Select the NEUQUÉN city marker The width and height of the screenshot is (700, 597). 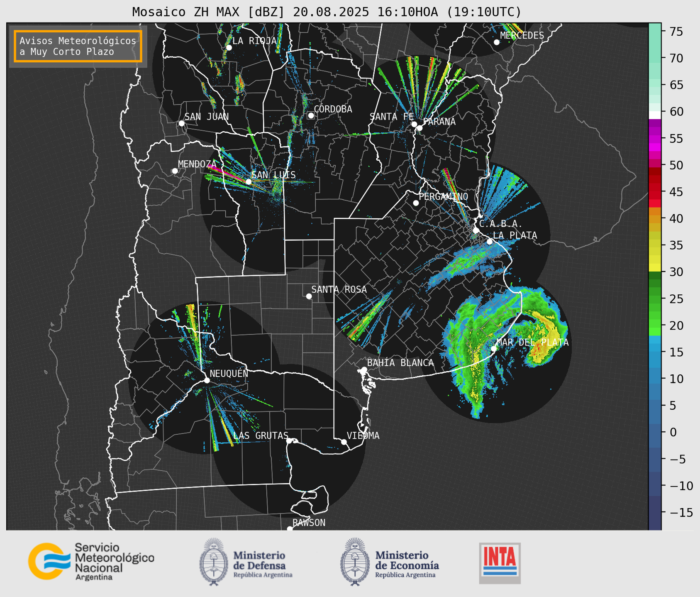click(x=207, y=380)
